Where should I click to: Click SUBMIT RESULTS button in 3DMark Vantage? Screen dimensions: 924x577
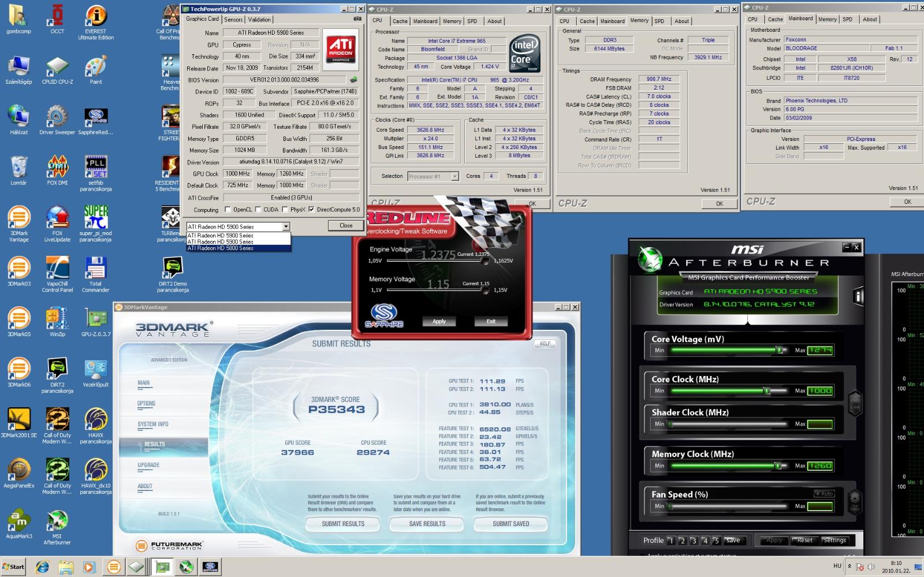click(343, 524)
